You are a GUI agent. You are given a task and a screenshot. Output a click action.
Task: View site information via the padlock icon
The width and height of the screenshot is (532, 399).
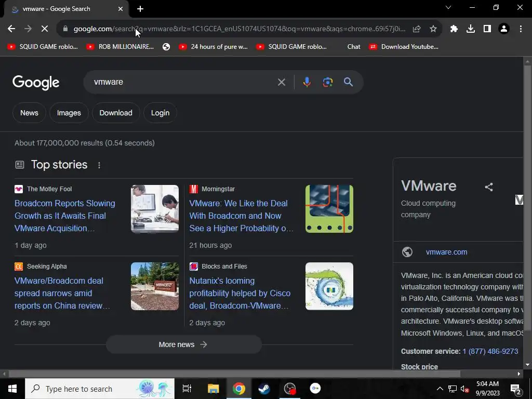[65, 29]
